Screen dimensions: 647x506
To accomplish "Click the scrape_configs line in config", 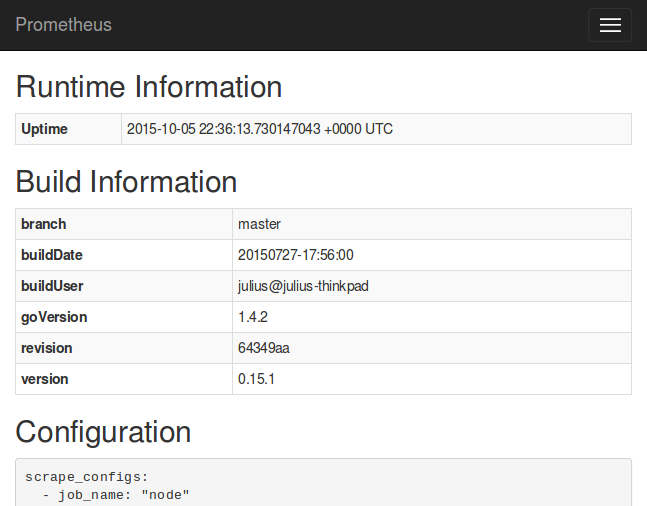I will tap(87, 477).
